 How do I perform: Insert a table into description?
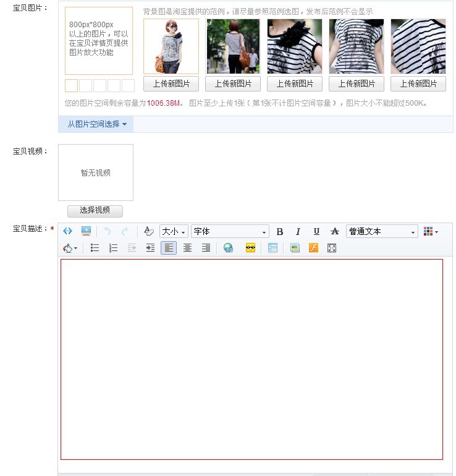[272, 248]
